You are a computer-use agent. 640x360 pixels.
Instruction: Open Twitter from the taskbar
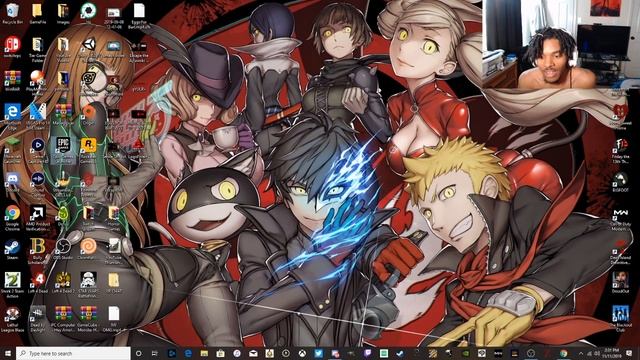(318, 353)
